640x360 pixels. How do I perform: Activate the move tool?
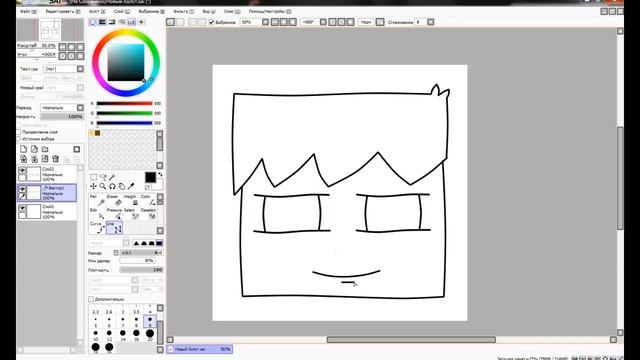click(x=93, y=186)
